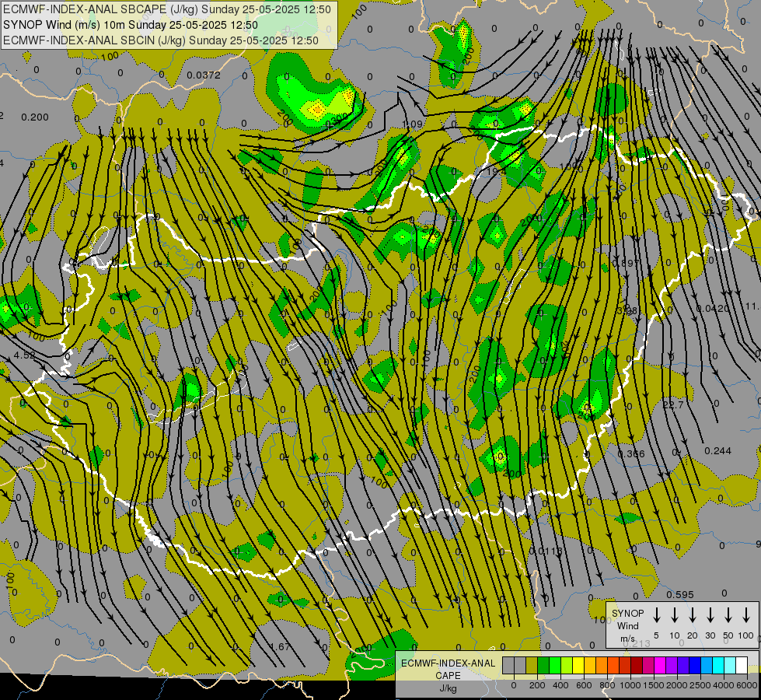
Task: Click the J/kg unit label in legend
Action: tap(448, 688)
